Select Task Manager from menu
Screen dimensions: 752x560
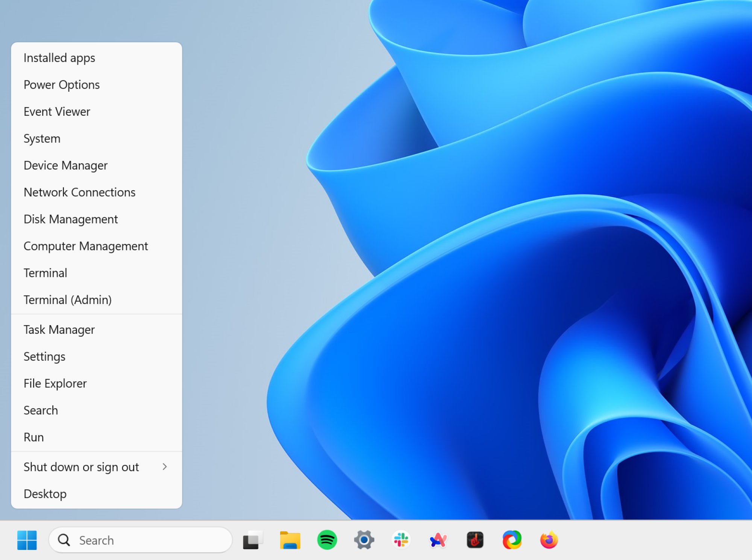[59, 329]
